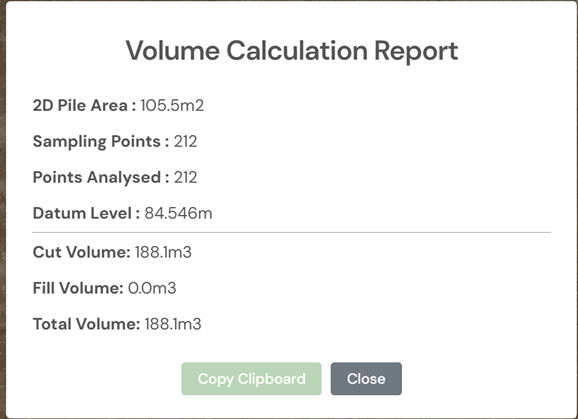Viewport: 578px width, 419px height.
Task: Select the 84.546m datum value
Action: coord(178,213)
